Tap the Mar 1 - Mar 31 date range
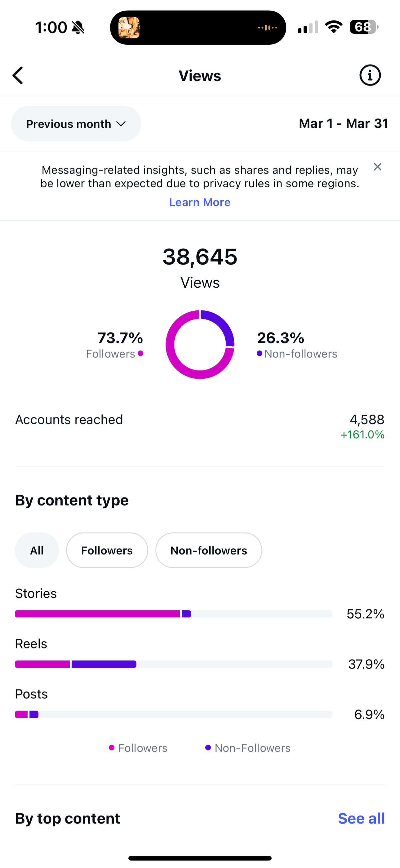Screen dimensions: 400x868 coord(343,124)
